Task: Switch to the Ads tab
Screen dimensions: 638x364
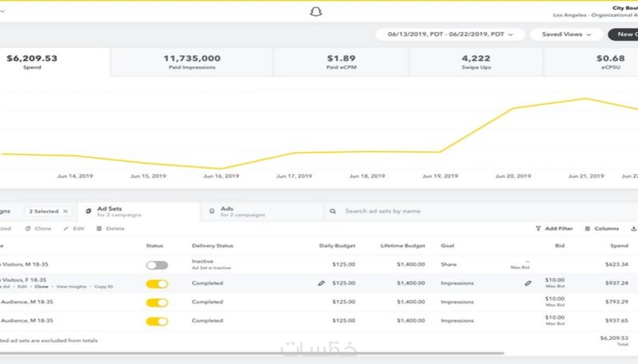Action: pos(227,211)
